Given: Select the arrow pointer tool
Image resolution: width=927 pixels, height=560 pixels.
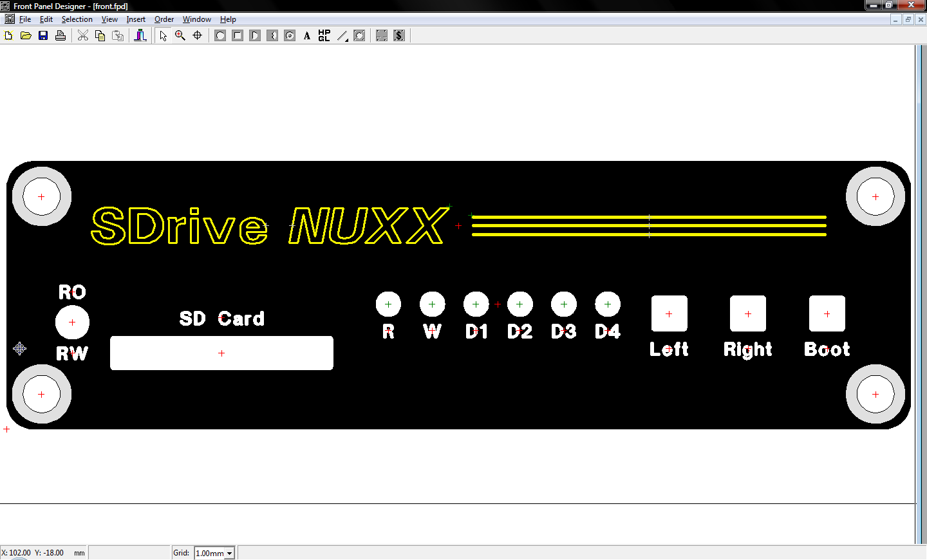Looking at the screenshot, I should [x=164, y=36].
